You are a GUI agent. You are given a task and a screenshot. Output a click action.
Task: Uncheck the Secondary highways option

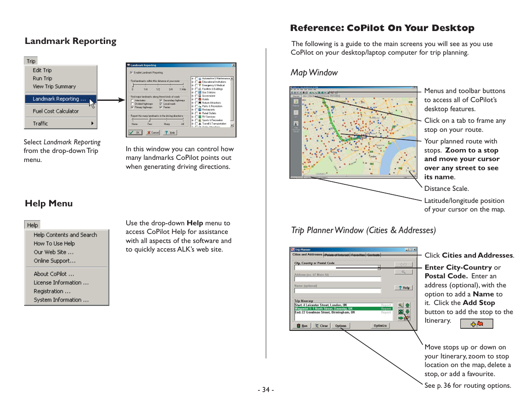click(161, 100)
